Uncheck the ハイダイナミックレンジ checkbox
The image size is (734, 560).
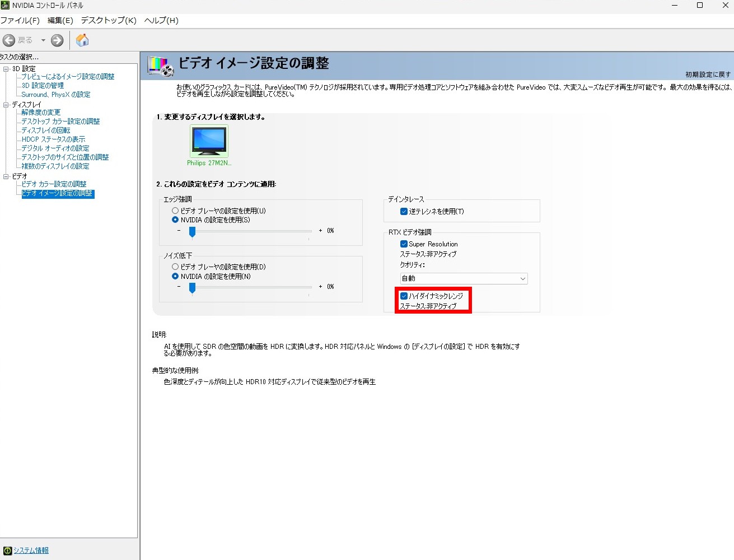[x=404, y=296]
